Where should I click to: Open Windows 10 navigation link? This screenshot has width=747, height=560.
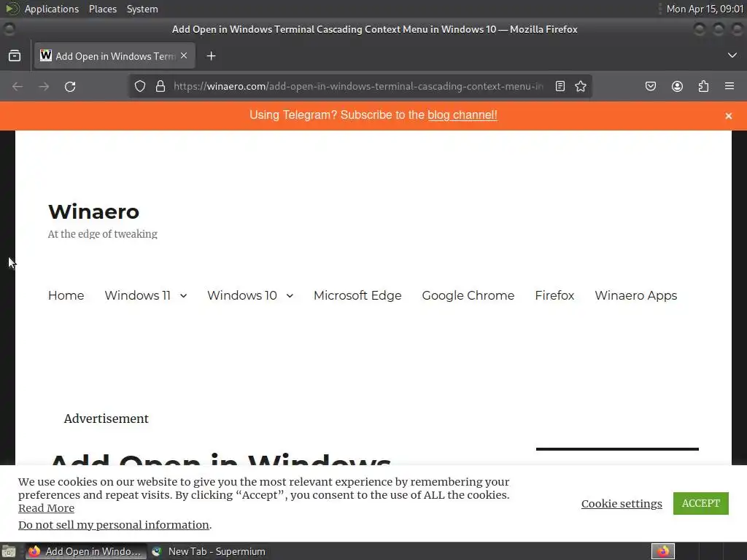(242, 295)
